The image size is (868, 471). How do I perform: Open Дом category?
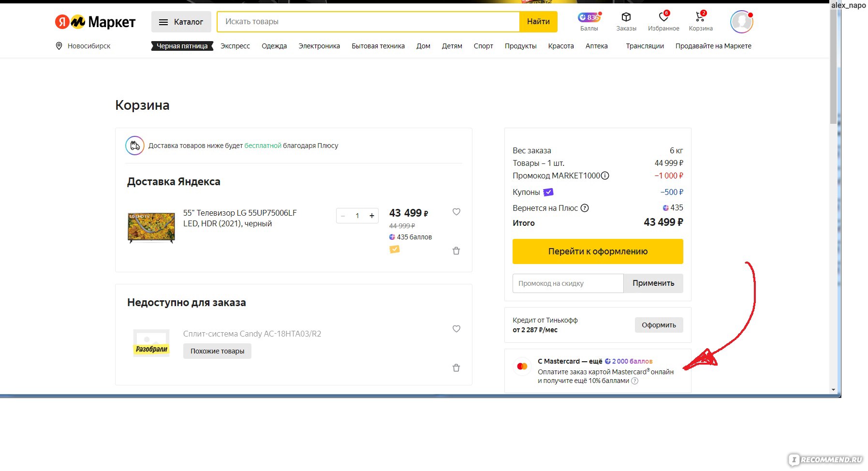click(424, 46)
